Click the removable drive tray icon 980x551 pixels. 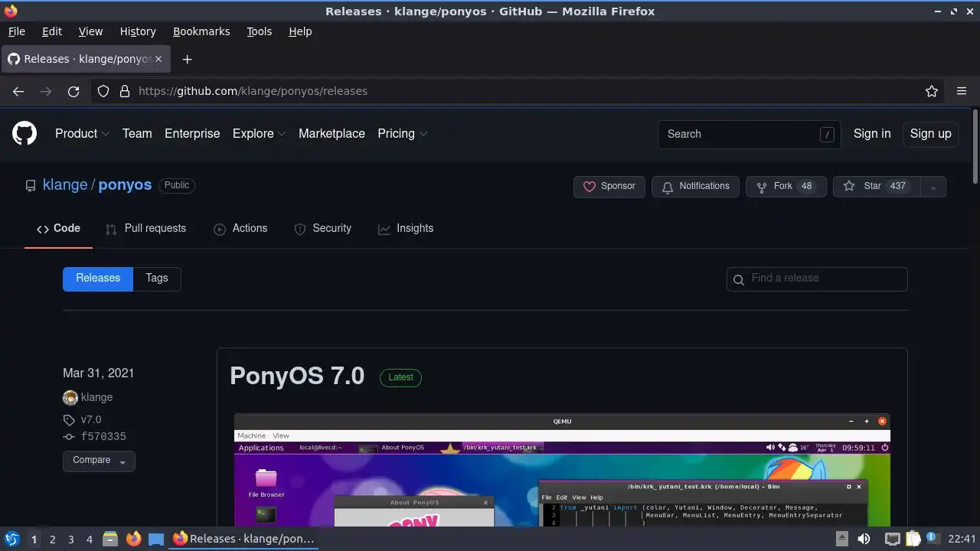(841, 539)
